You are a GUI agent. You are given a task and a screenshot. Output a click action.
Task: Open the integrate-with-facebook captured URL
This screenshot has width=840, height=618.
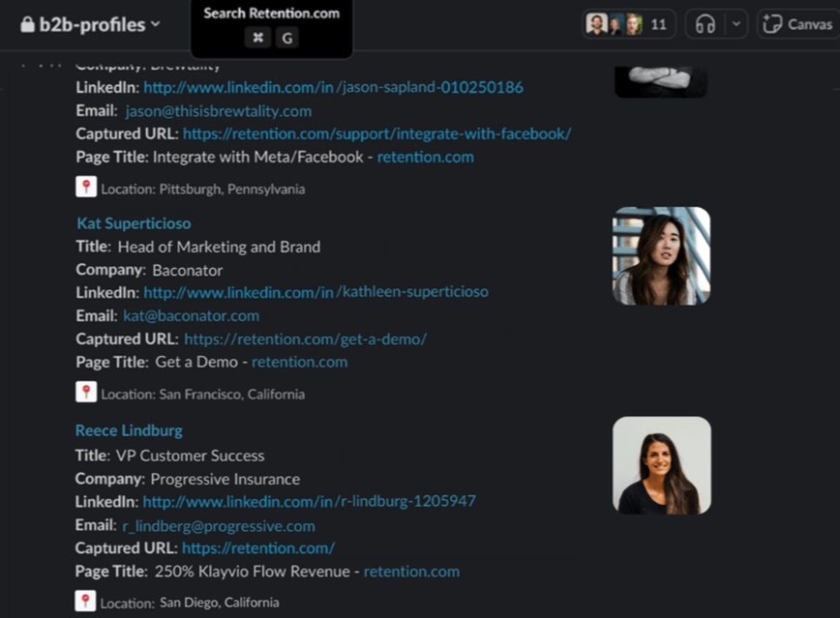[377, 133]
